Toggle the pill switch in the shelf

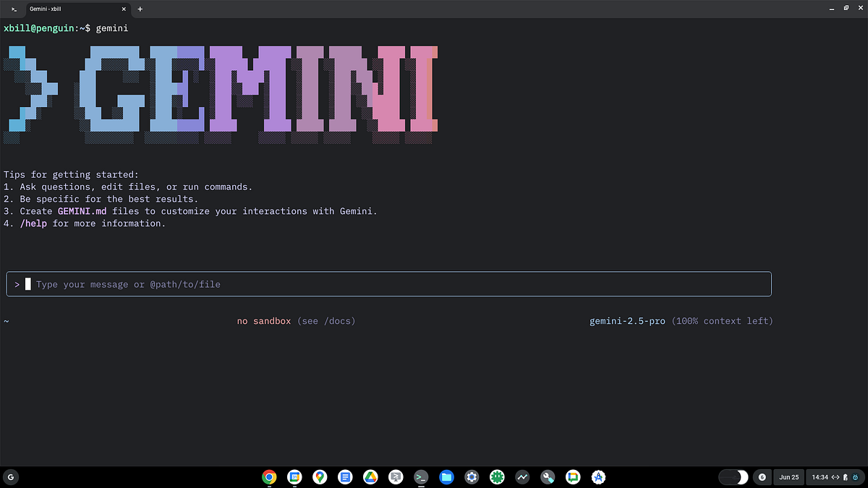pos(733,477)
